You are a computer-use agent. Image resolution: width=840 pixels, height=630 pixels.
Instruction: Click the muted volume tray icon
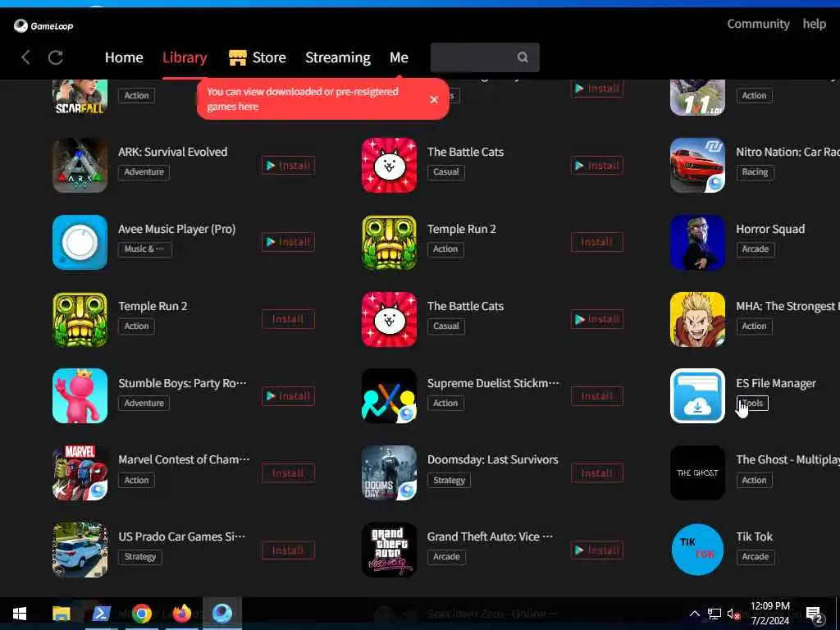(734, 614)
